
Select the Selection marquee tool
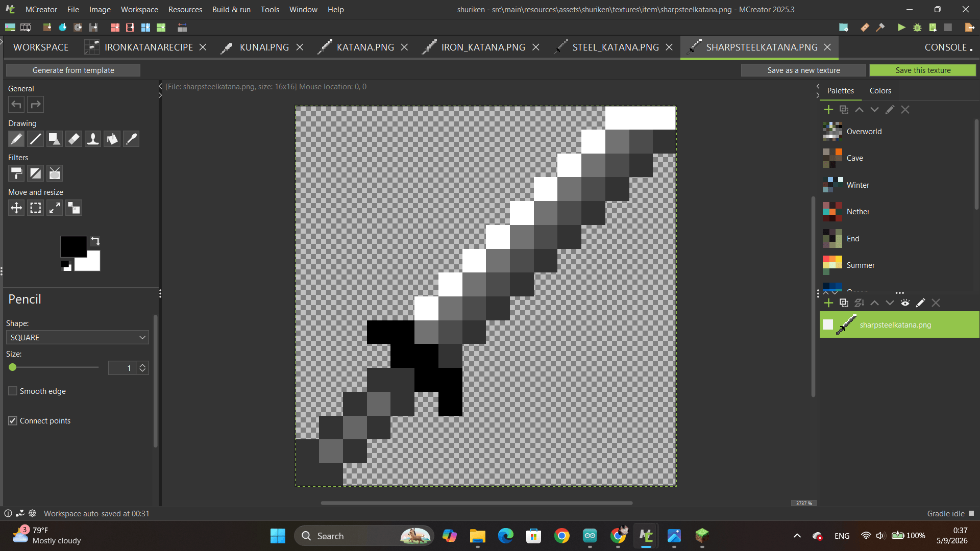click(35, 208)
